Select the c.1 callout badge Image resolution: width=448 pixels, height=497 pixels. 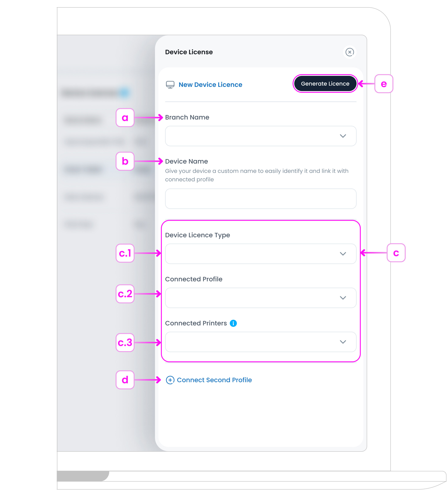tap(125, 253)
